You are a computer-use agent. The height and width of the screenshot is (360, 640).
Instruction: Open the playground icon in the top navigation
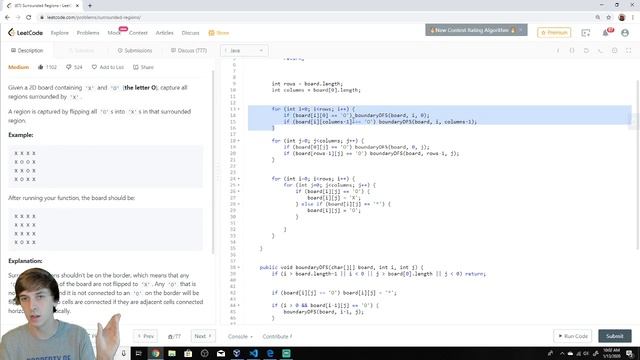[x=586, y=33]
